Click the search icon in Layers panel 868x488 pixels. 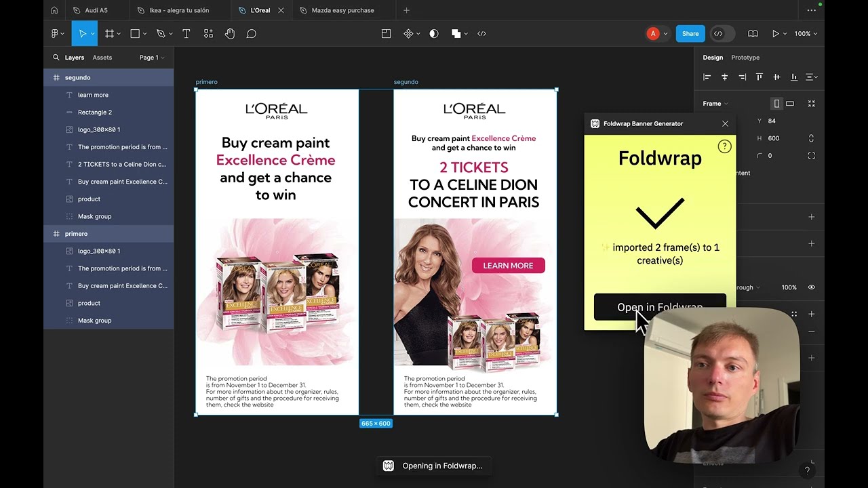pos(56,58)
